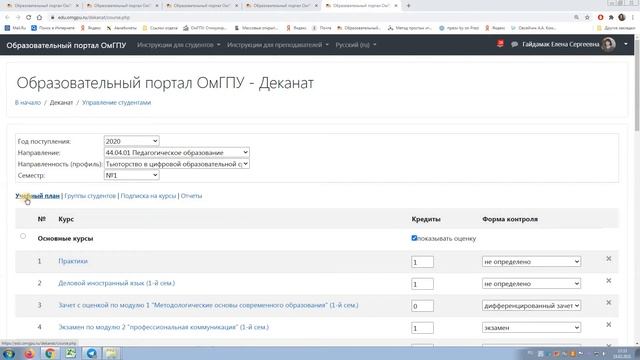Remove the Практики course row
This screenshot has height=360, width=640.
(609, 259)
